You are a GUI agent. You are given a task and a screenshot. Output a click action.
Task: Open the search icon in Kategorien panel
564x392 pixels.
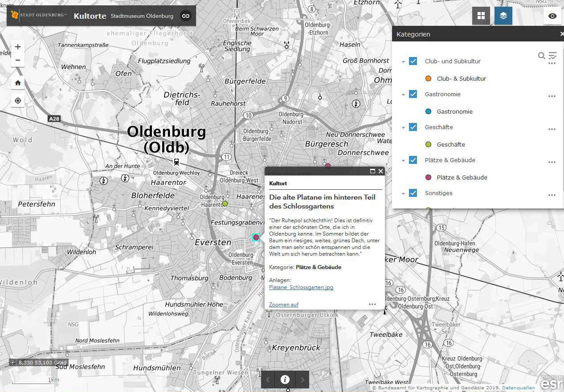pyautogui.click(x=541, y=56)
